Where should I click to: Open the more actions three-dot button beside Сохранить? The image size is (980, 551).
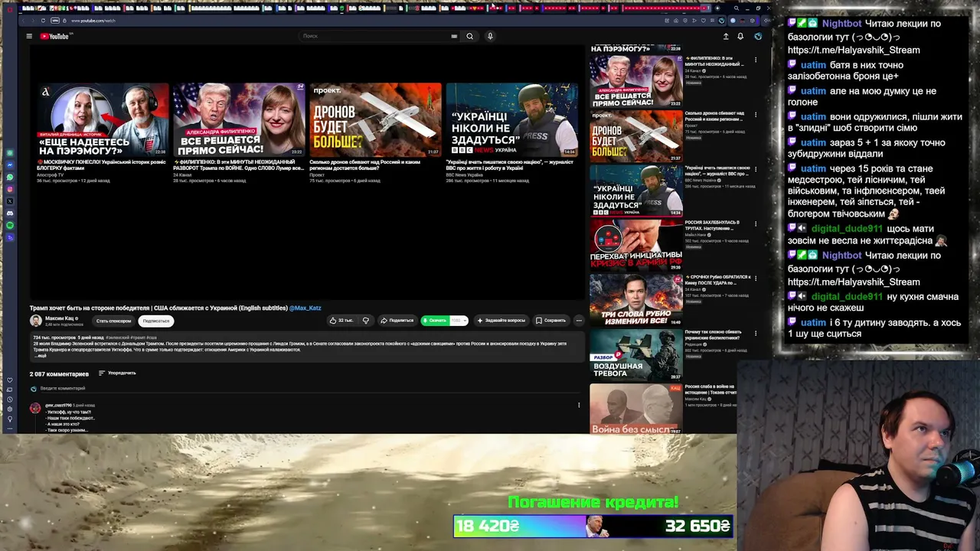point(579,321)
